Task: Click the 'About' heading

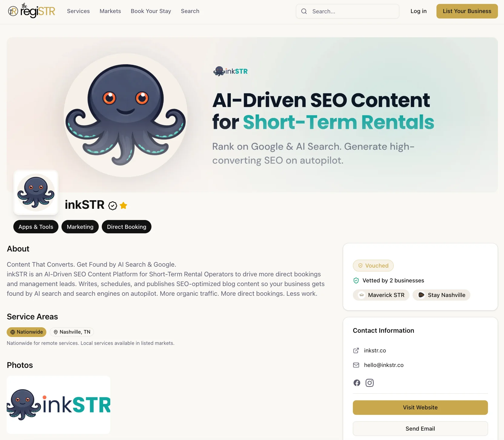Action: point(18,249)
